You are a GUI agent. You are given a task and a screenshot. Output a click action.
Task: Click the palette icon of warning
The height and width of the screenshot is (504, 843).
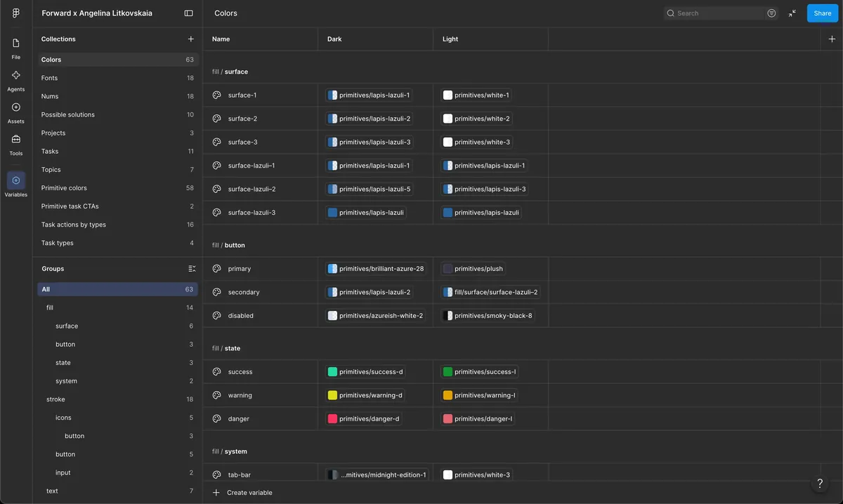[x=216, y=395]
